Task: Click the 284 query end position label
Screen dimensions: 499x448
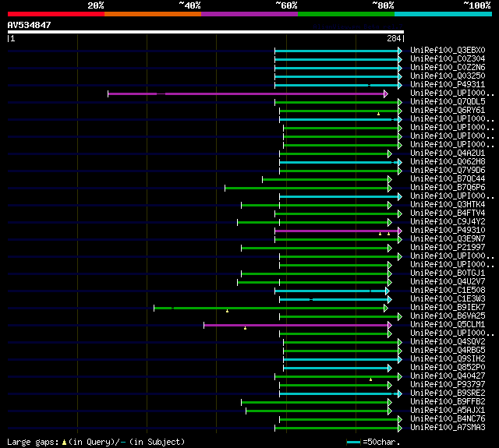Action: [394, 38]
